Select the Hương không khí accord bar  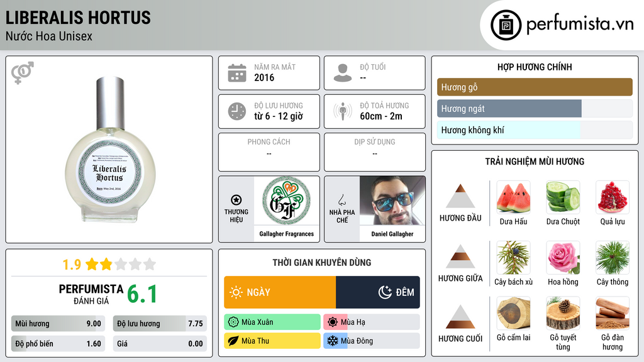pos(535,130)
